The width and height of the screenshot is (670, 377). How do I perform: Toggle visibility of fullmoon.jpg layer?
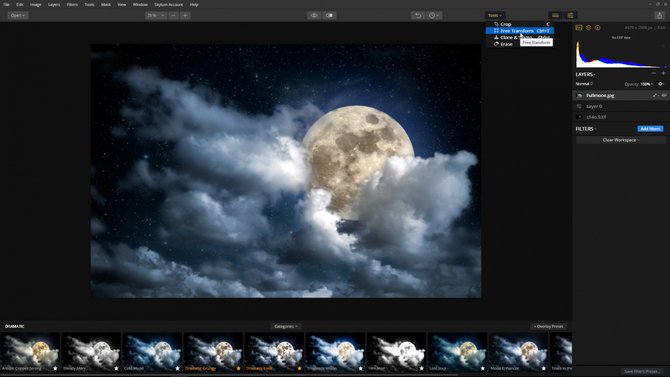click(664, 95)
